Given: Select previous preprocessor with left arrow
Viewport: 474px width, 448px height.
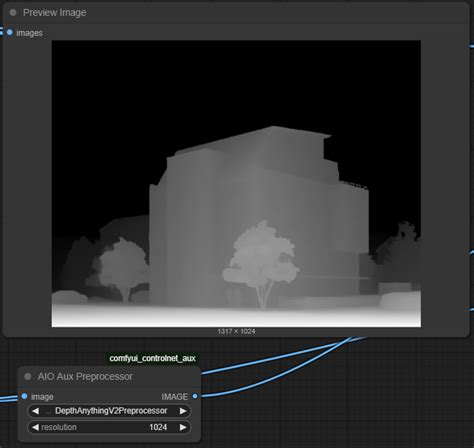Looking at the screenshot, I should coord(35,411).
